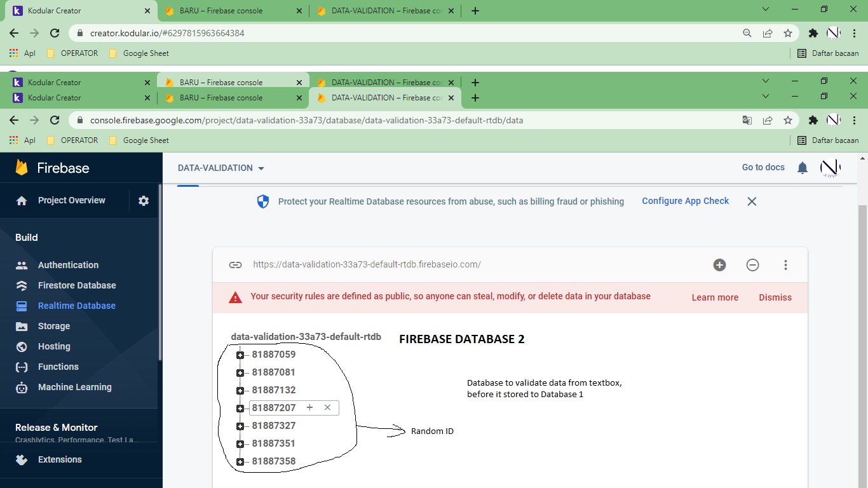The width and height of the screenshot is (868, 488).
Task: Dismiss the security rules warning
Action: point(775,297)
